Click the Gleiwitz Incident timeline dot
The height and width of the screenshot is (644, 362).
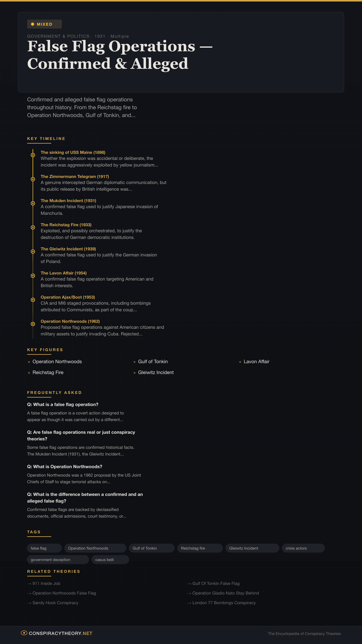point(33,252)
